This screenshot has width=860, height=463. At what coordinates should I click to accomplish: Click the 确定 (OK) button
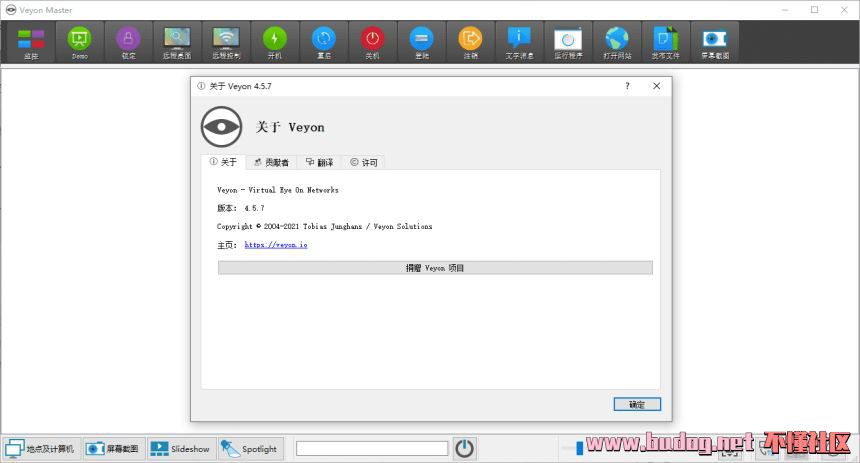pos(637,404)
